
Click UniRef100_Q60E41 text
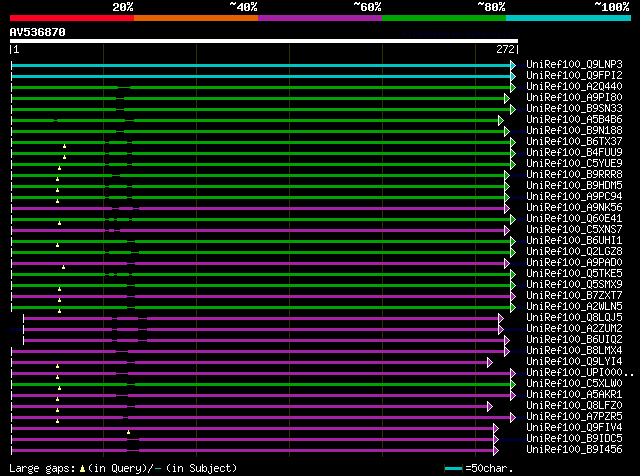574,219
